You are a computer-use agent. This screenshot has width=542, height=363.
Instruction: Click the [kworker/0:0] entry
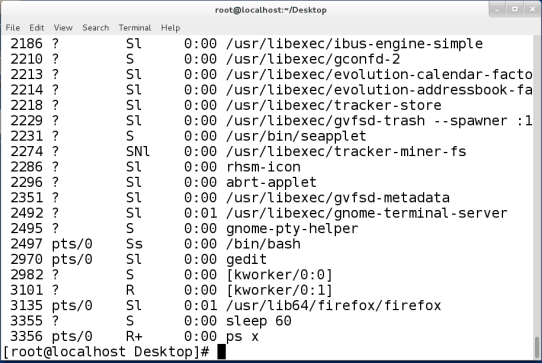279,275
